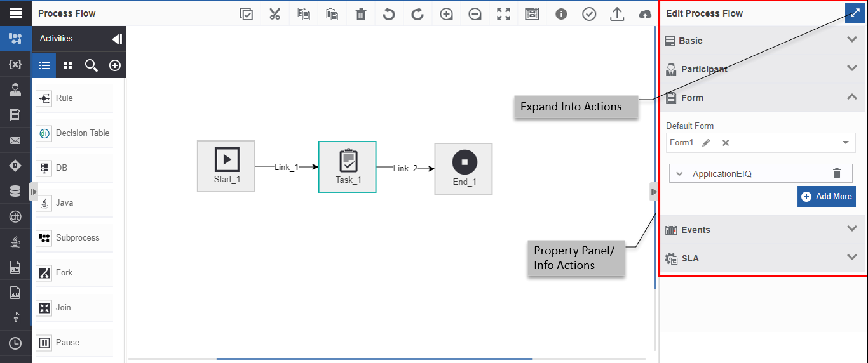
Task: Click the Export upload toolbar icon
Action: tap(617, 14)
